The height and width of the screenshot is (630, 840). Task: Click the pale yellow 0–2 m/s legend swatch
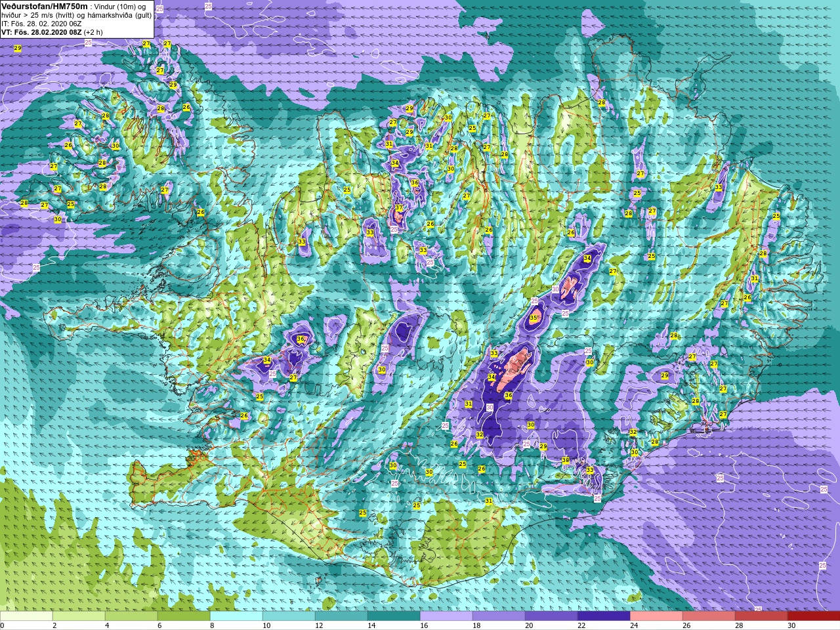(x=26, y=616)
